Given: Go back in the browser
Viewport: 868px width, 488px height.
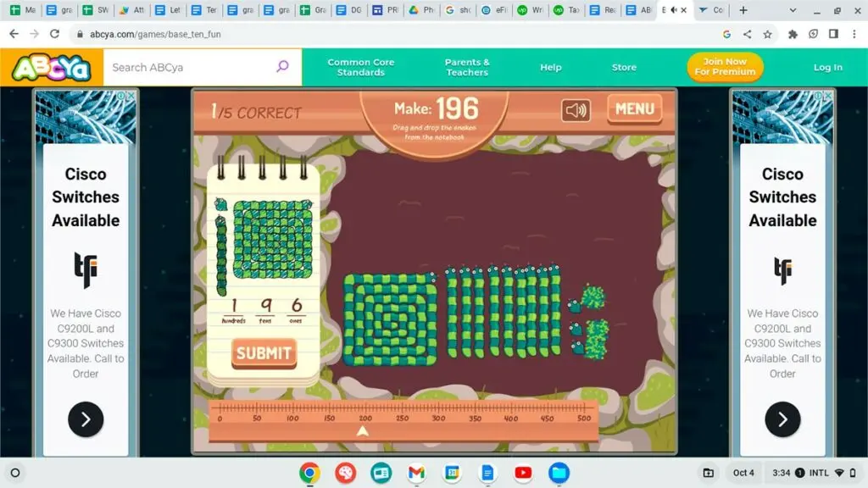Looking at the screenshot, I should (x=14, y=34).
